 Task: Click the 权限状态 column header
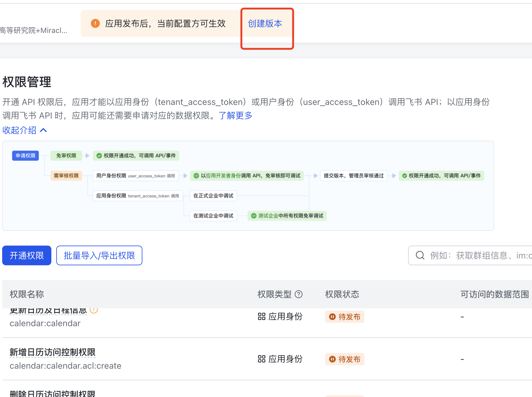tap(342, 295)
